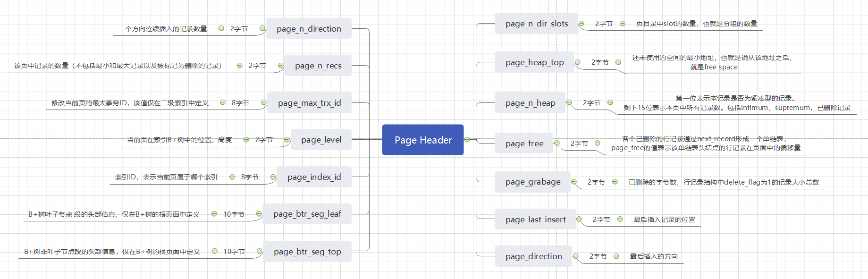Viewport: 868px width, 279px height.
Task: Select the 2字节 label of page_level
Action: [x=264, y=140]
